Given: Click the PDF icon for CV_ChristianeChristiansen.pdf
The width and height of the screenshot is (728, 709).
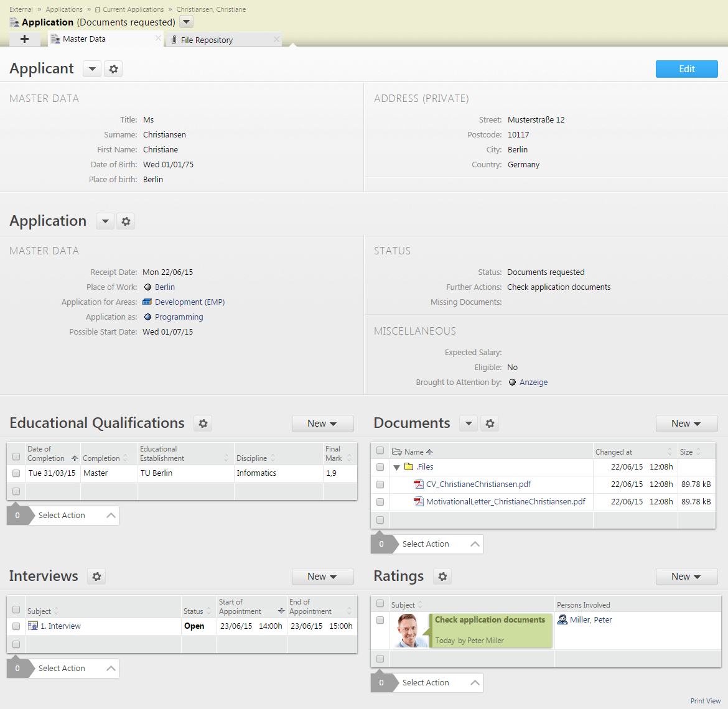Looking at the screenshot, I should pos(419,484).
